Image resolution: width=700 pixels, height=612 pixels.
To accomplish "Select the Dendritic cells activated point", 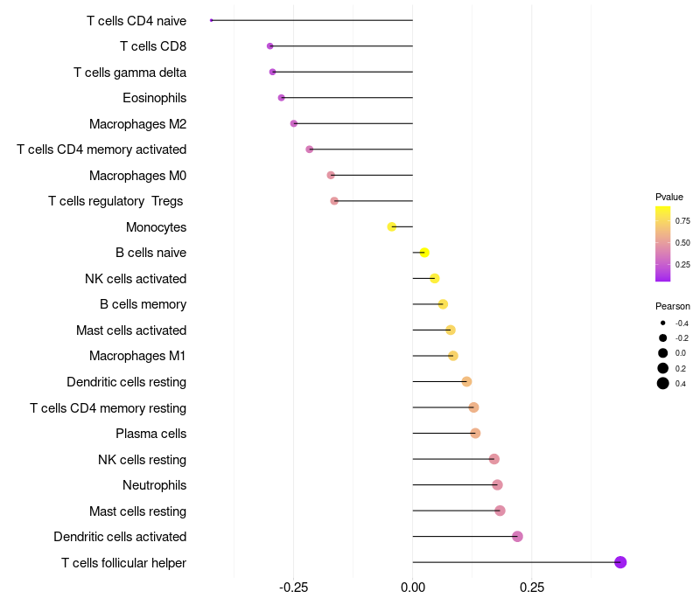I will [517, 536].
